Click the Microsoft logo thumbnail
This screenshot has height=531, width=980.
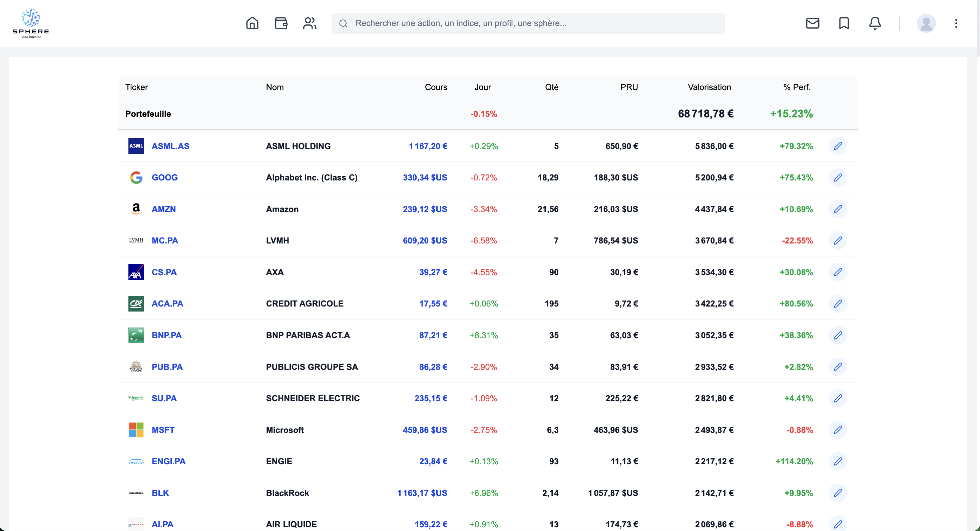coord(136,430)
